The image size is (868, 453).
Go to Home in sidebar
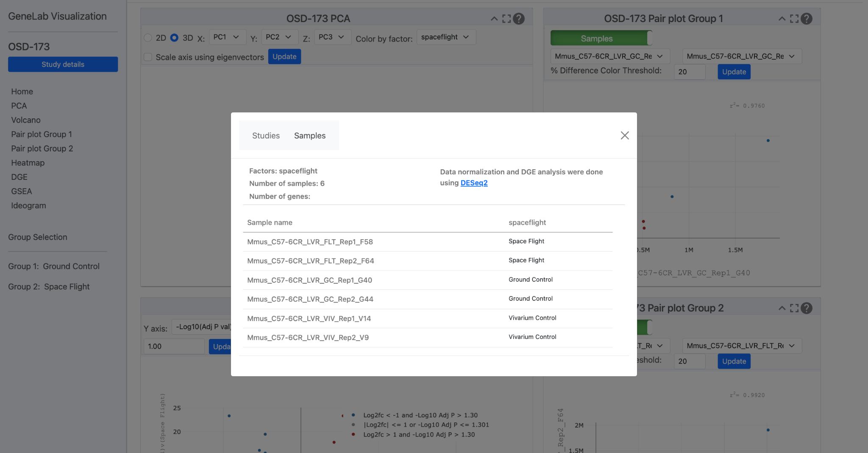click(22, 92)
